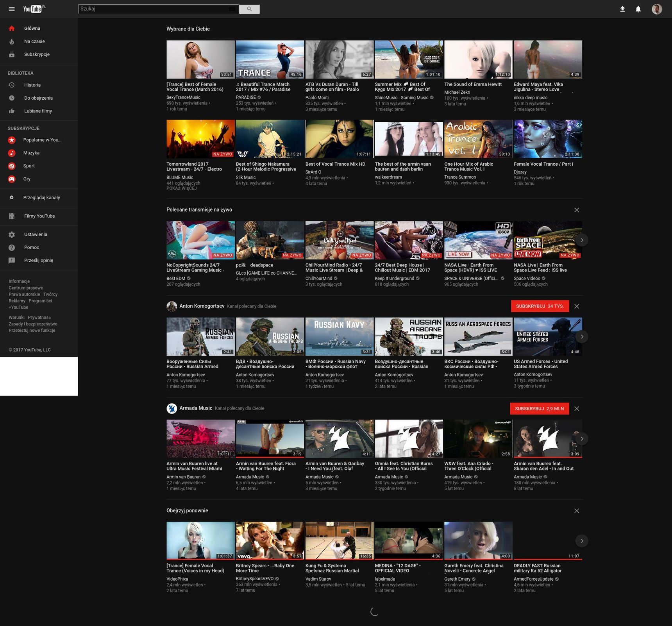Open SexyTranceMusic channel link
672x626 pixels.
point(183,98)
